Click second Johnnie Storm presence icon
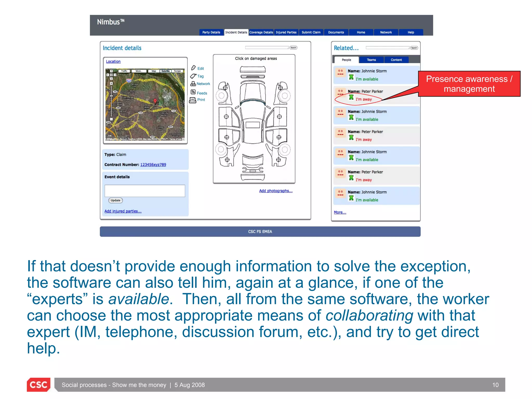Screen dimensions: 532x399 pyautogui.click(x=351, y=117)
